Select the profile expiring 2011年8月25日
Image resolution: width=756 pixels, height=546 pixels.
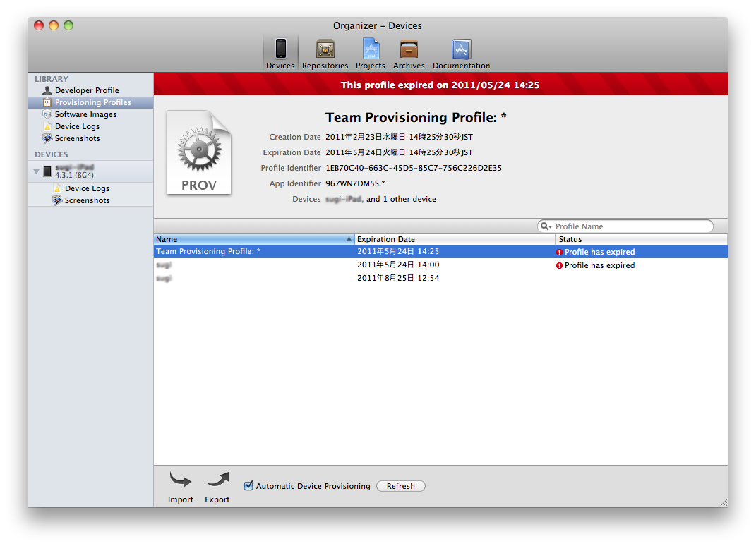click(x=398, y=278)
